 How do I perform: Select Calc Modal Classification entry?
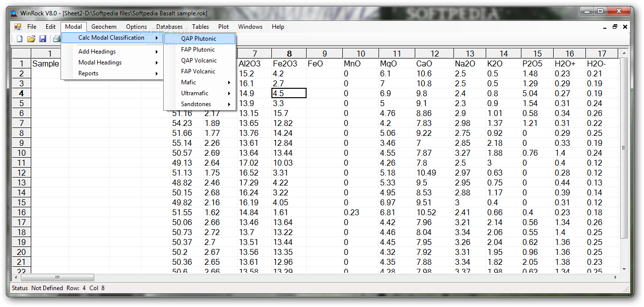pos(112,38)
